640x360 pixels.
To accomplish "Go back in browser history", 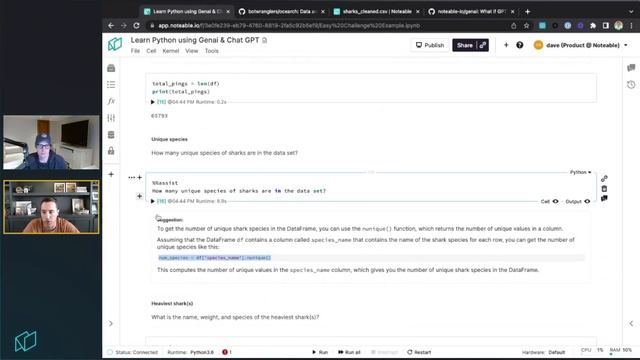I will click(x=111, y=26).
